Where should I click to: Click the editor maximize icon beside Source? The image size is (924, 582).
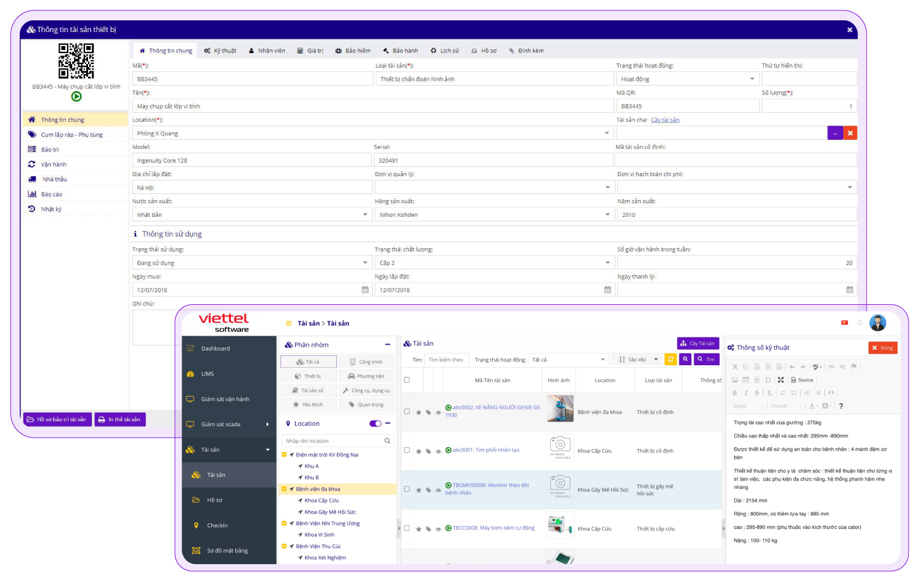point(780,380)
